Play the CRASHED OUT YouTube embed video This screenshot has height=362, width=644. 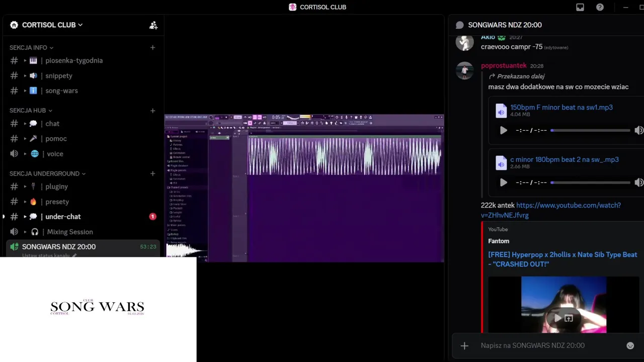[x=557, y=318]
